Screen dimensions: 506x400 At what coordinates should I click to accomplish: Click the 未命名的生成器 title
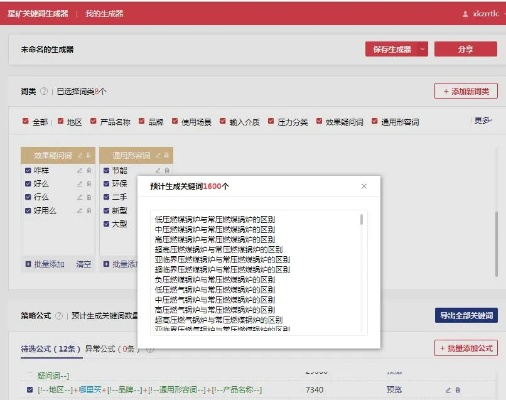point(47,50)
